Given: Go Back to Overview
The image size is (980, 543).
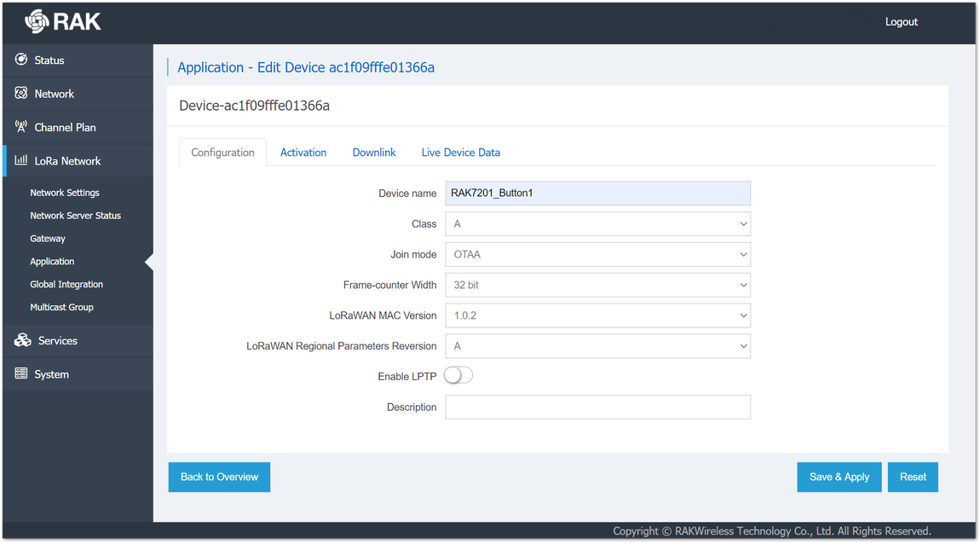Looking at the screenshot, I should 219,477.
